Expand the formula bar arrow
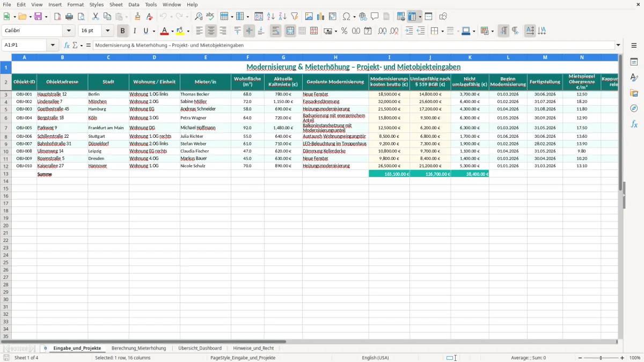644x362 pixels. click(x=618, y=46)
